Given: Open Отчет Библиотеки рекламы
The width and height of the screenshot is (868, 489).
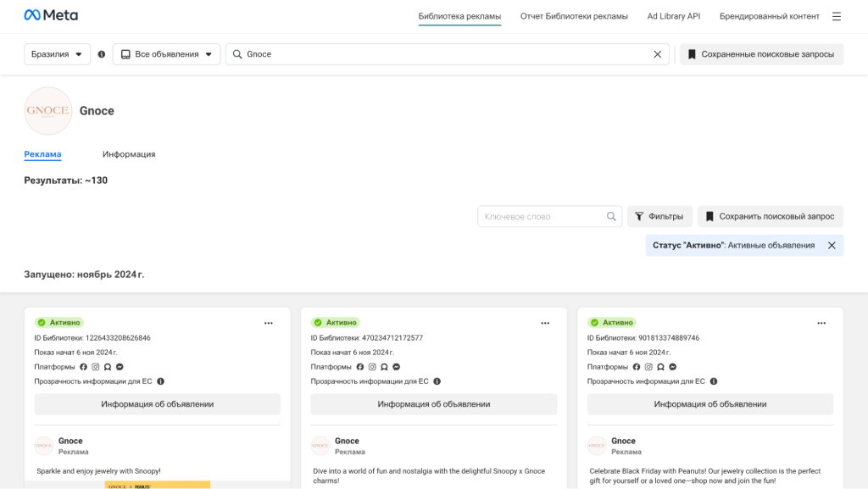Looking at the screenshot, I should 574,17.
